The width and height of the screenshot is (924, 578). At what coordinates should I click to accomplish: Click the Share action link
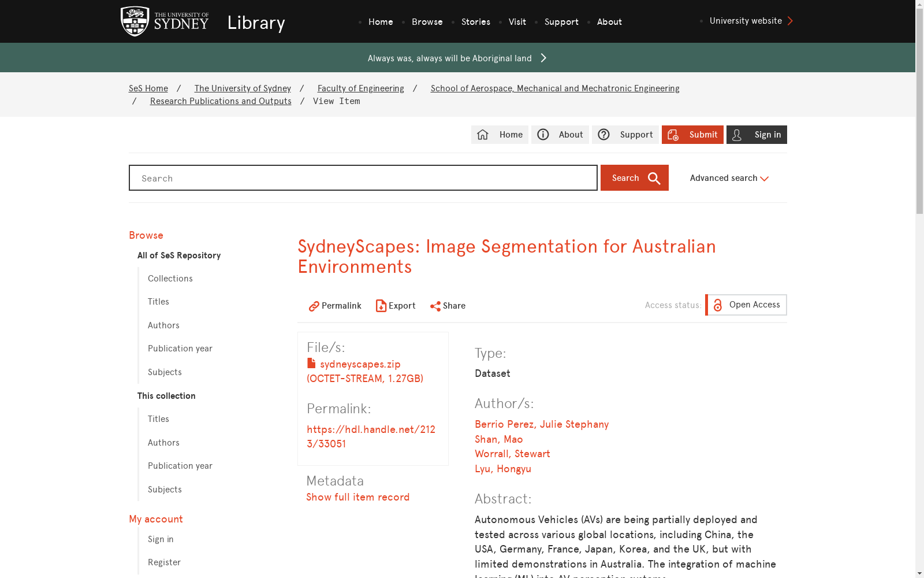(x=448, y=306)
